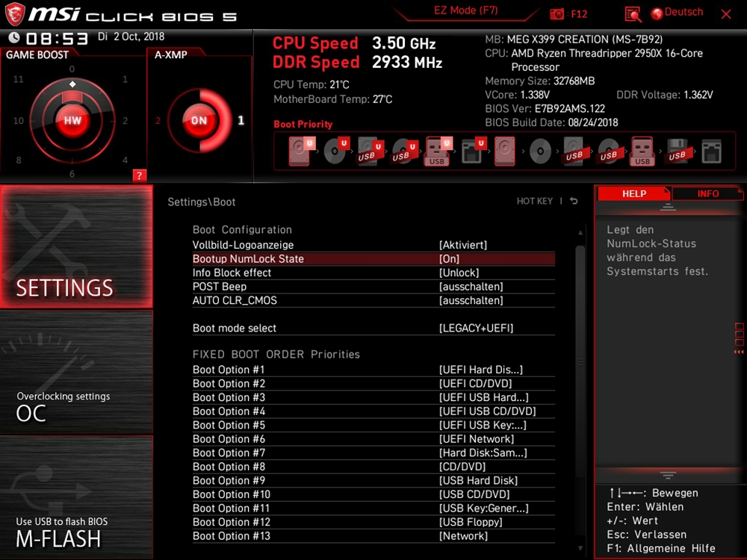Open the M-FLASH BIOS flash section
747x560 pixels.
click(x=76, y=497)
